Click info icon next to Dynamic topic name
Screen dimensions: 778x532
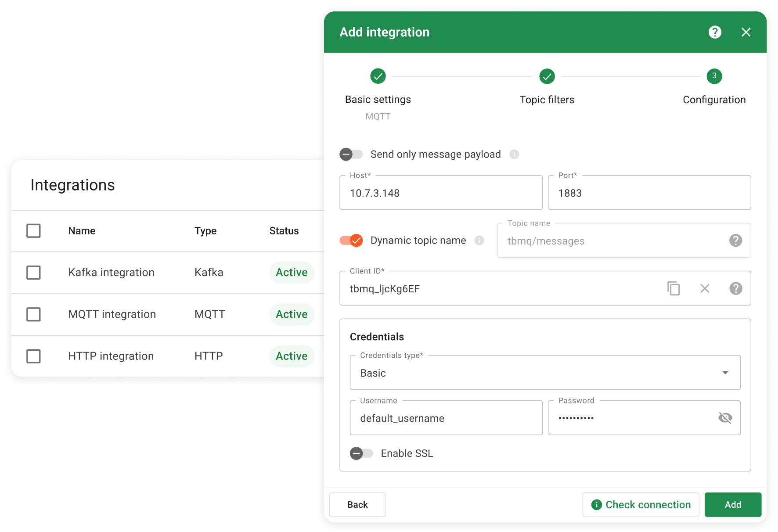coord(479,241)
